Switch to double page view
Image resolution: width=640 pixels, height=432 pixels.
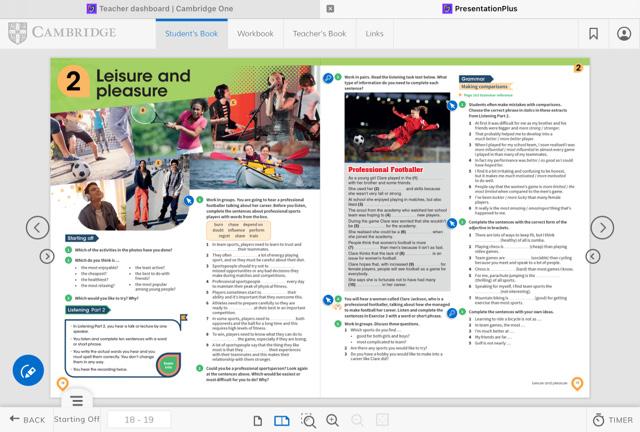[x=282, y=420]
